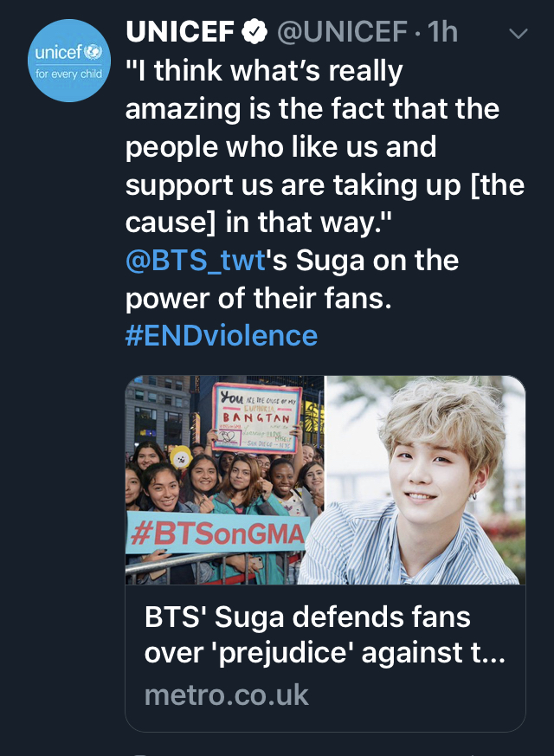Screen dimensions: 554x756
Task: Open the @UNICEF handle
Action: coord(342,32)
